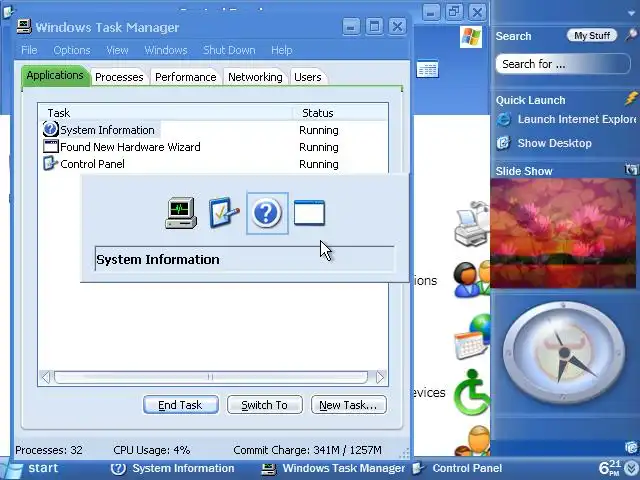This screenshot has width=640, height=480.
Task: Click the My Stuff button in Search
Action: (592, 36)
